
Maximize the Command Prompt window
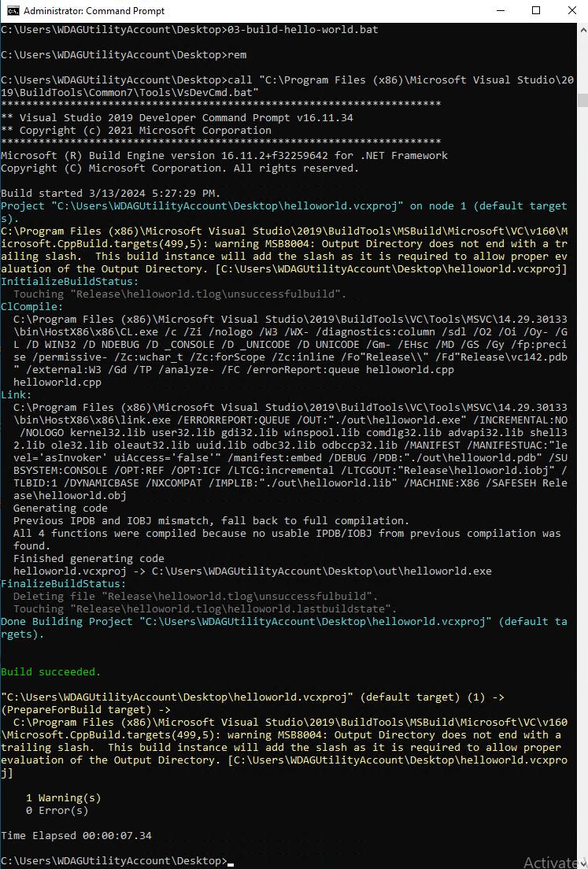click(x=536, y=11)
